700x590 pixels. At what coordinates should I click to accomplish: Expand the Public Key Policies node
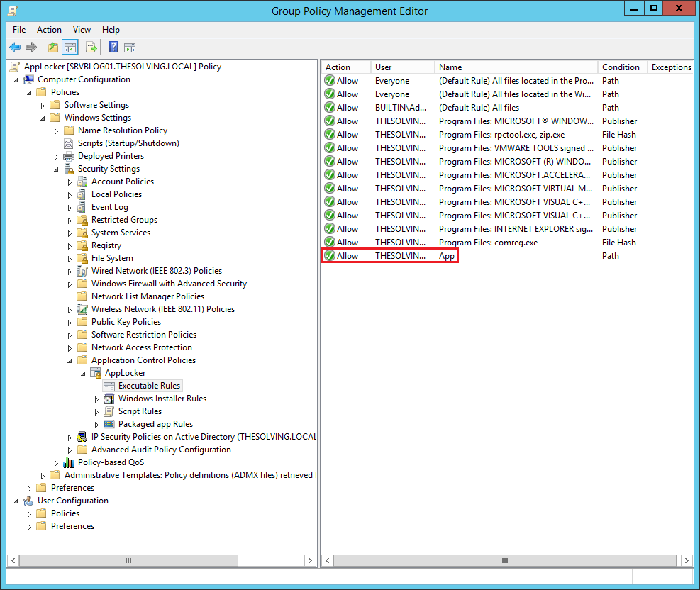tap(70, 323)
